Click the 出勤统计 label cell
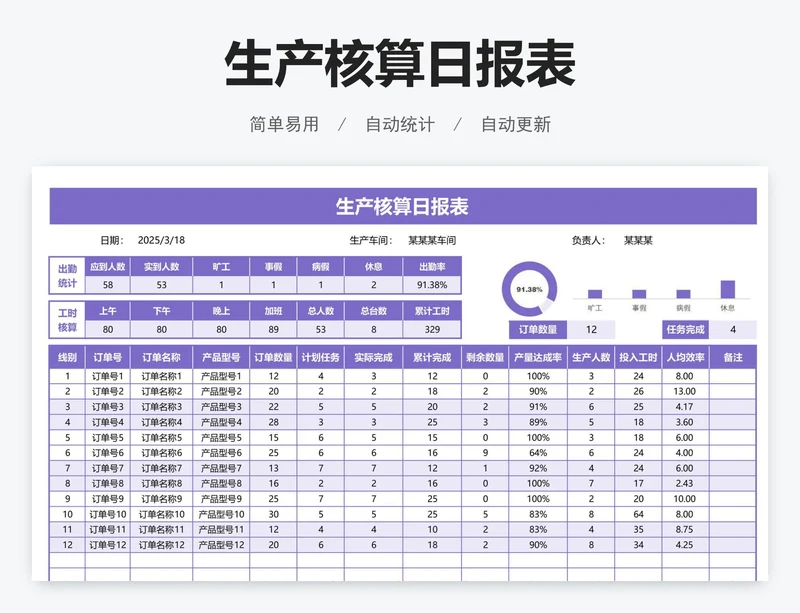The height and width of the screenshot is (613, 800). point(67,276)
